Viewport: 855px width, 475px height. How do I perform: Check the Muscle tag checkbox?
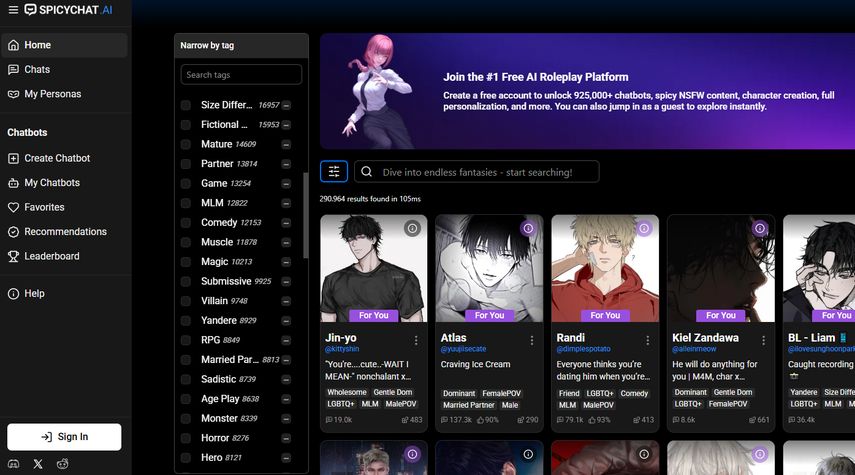coord(186,243)
